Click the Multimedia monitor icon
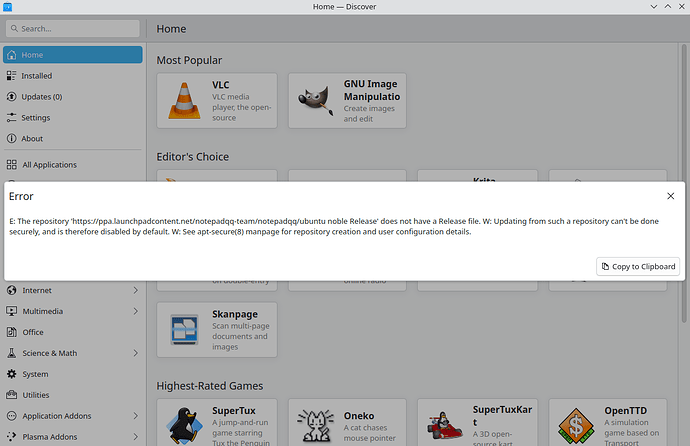Image resolution: width=690 pixels, height=446 pixels. (x=12, y=311)
